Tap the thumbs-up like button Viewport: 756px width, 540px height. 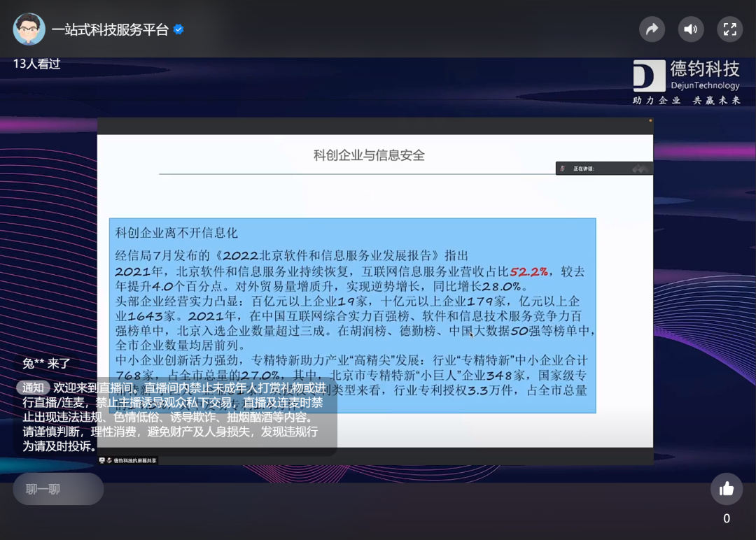[x=727, y=489]
